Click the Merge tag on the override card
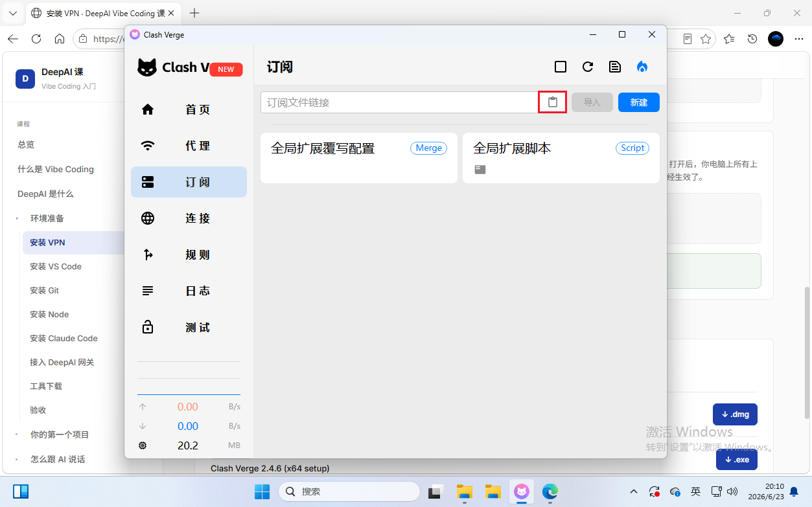The width and height of the screenshot is (812, 507). pyautogui.click(x=428, y=148)
